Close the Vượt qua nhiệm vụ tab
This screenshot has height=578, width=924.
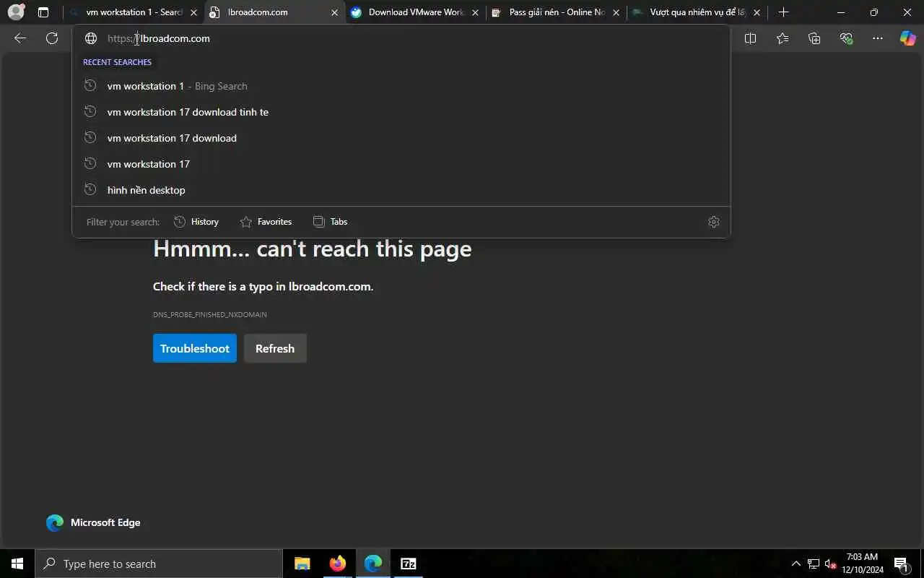(757, 12)
